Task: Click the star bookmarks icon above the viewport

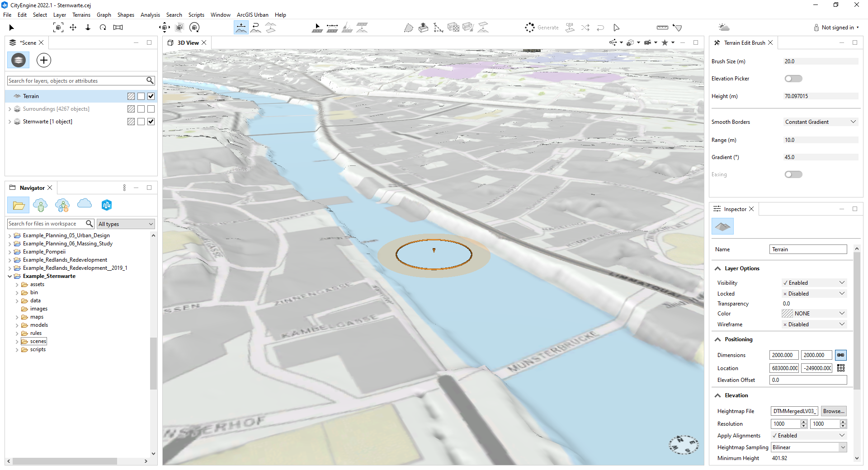Action: click(665, 42)
